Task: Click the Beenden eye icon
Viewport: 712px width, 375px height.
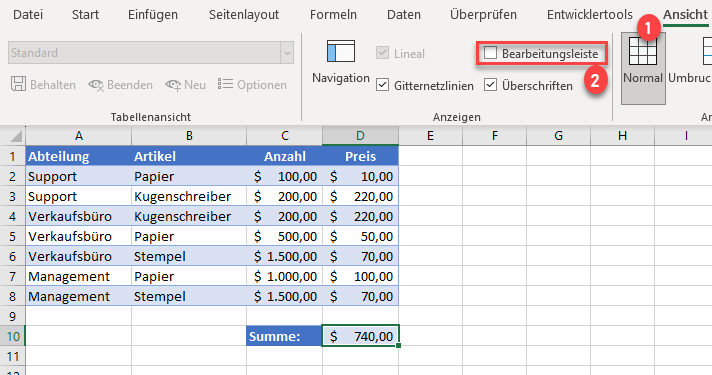Action: (x=96, y=85)
